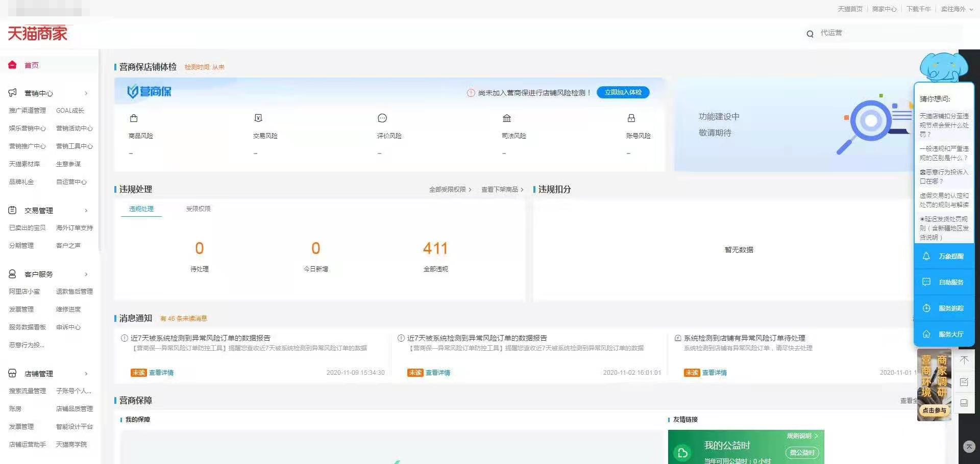Open 全部受限权限 link with arrow
Image resolution: width=980 pixels, height=464 pixels.
(450, 190)
